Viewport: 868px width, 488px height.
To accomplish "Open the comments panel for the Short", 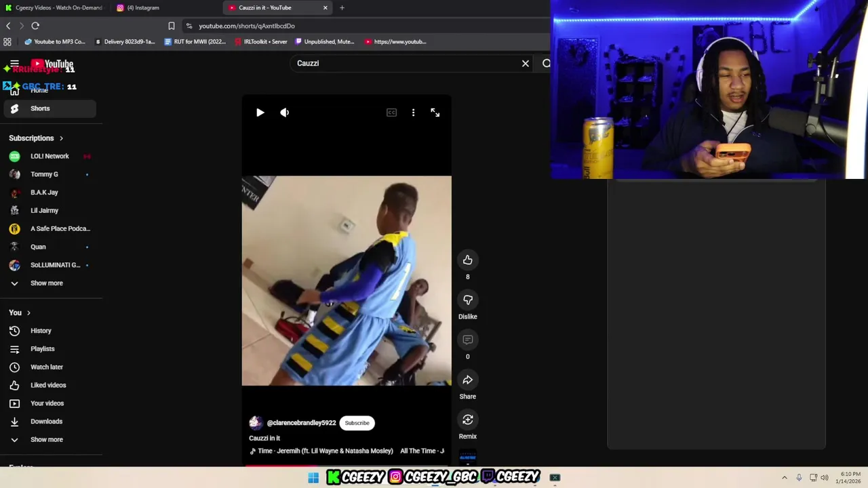I will pos(467,340).
